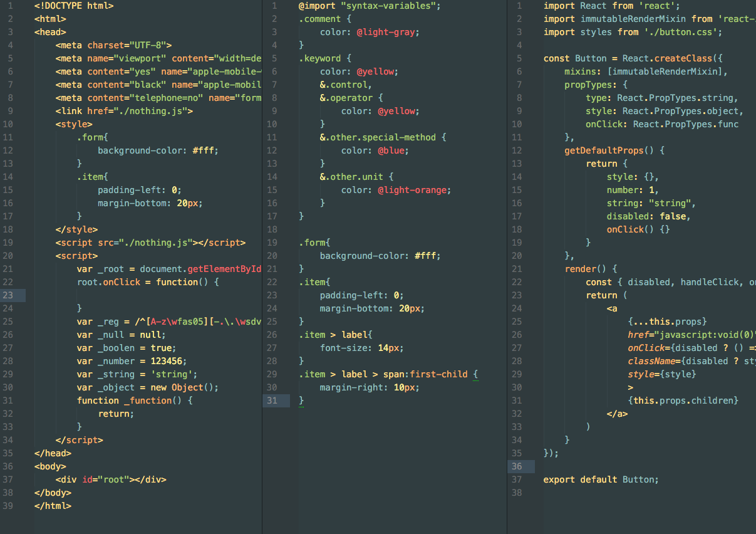
Task: Click the root.onClick = function() line
Action: point(148,282)
